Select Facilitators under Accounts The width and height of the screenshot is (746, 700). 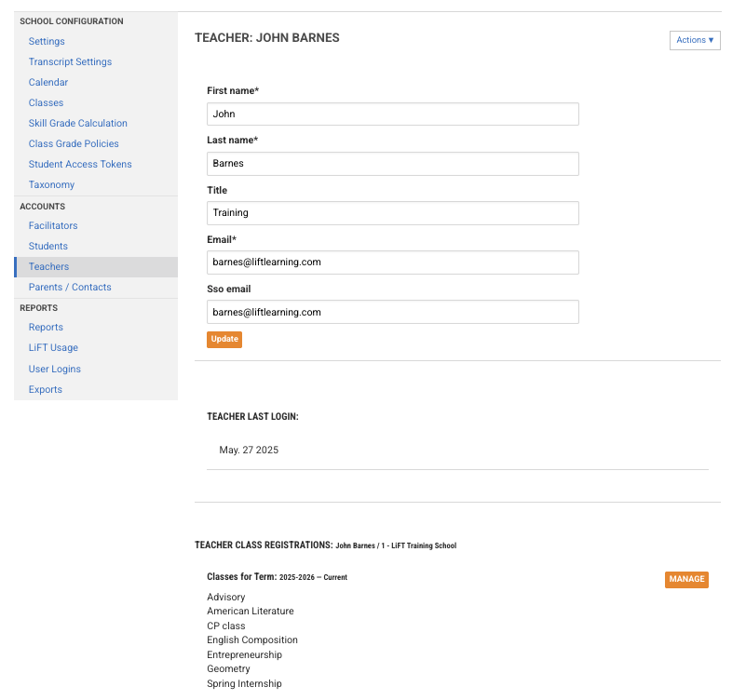tap(53, 225)
